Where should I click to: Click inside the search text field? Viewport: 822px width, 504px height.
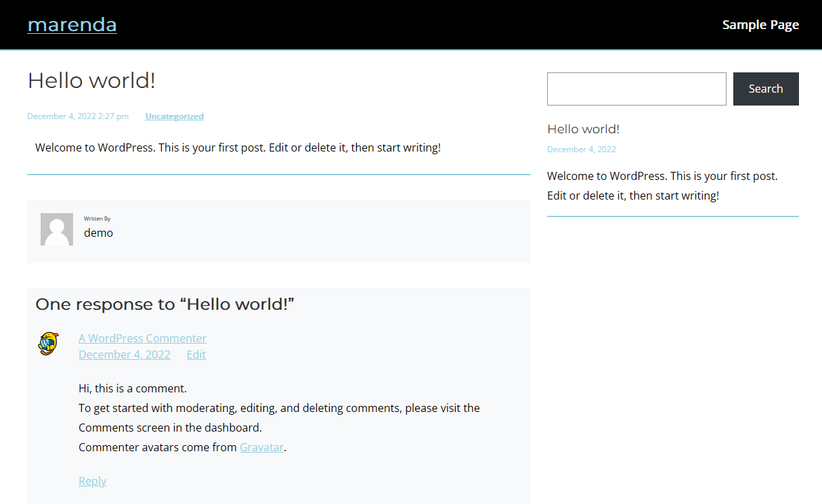click(636, 89)
